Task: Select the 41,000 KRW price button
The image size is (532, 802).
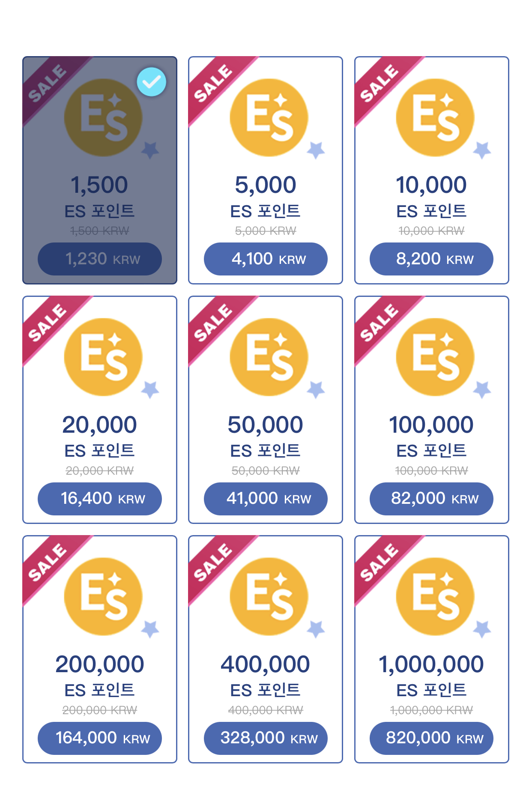Action: pyautogui.click(x=266, y=499)
